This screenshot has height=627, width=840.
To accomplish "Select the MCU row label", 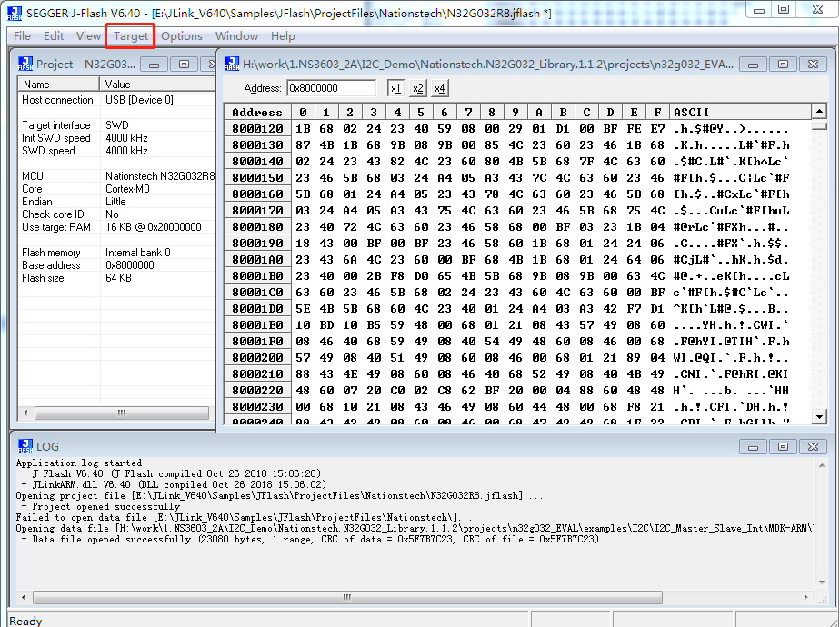I will click(x=33, y=176).
